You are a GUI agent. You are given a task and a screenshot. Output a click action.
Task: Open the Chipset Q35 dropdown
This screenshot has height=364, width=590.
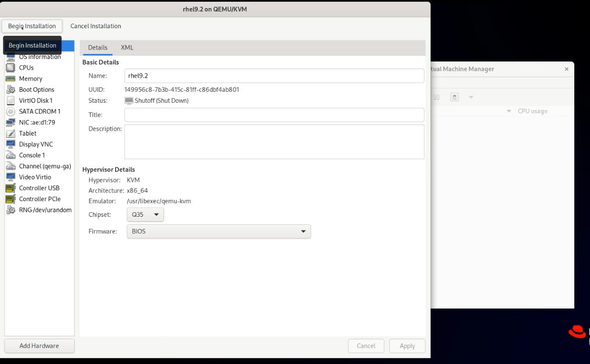[145, 214]
